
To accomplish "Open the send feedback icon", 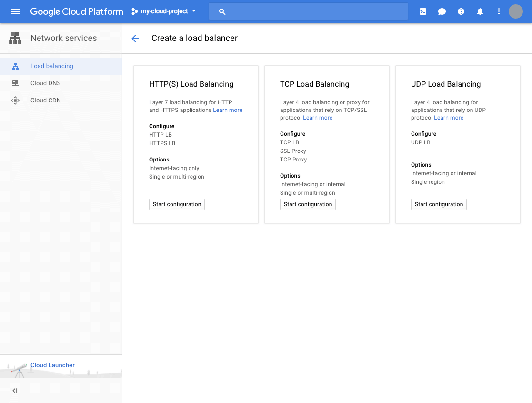I will pyautogui.click(x=442, y=11).
